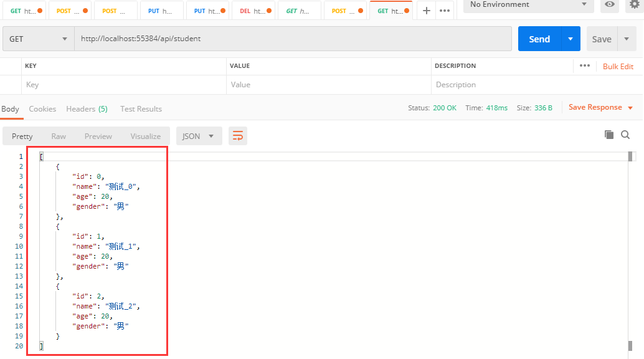The height and width of the screenshot is (359, 644).
Task: Switch to the italic GET request tab
Action: pos(300,11)
